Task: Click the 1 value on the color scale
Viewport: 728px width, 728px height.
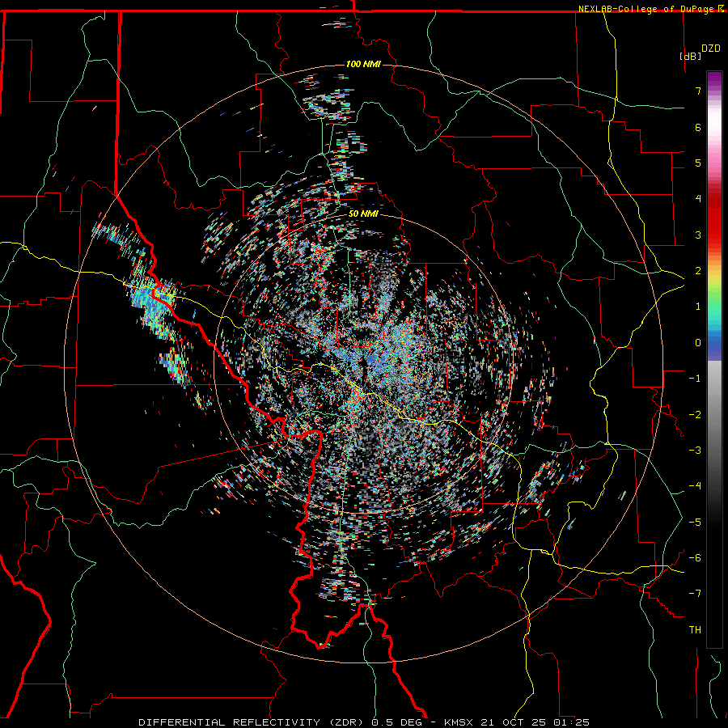Action: click(698, 307)
